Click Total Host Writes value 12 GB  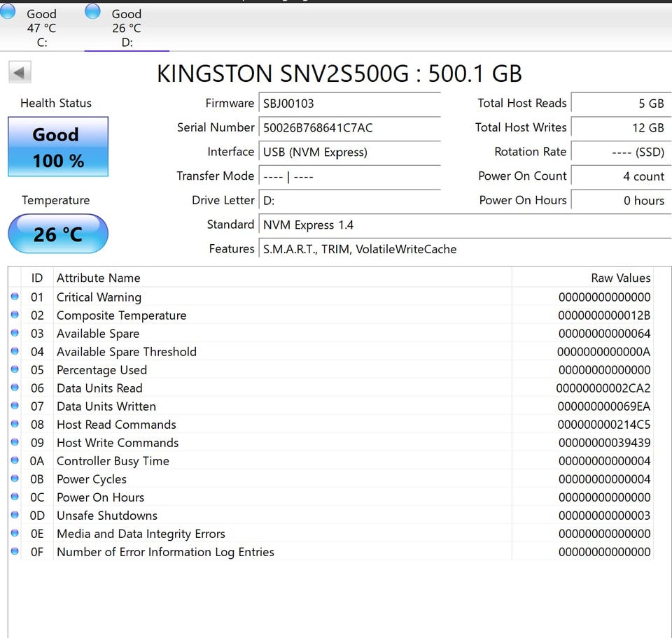pos(621,127)
